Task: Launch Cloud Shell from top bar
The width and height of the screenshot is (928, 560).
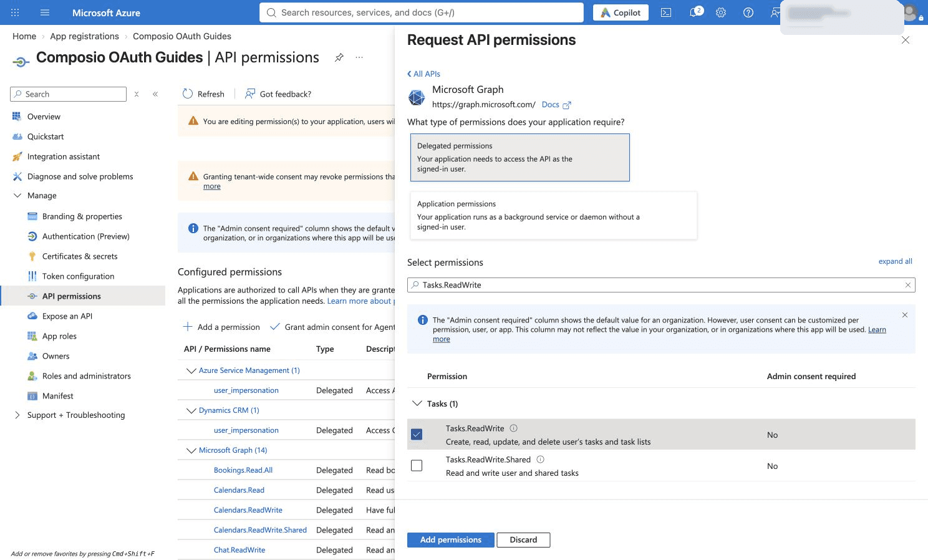Action: coord(666,12)
